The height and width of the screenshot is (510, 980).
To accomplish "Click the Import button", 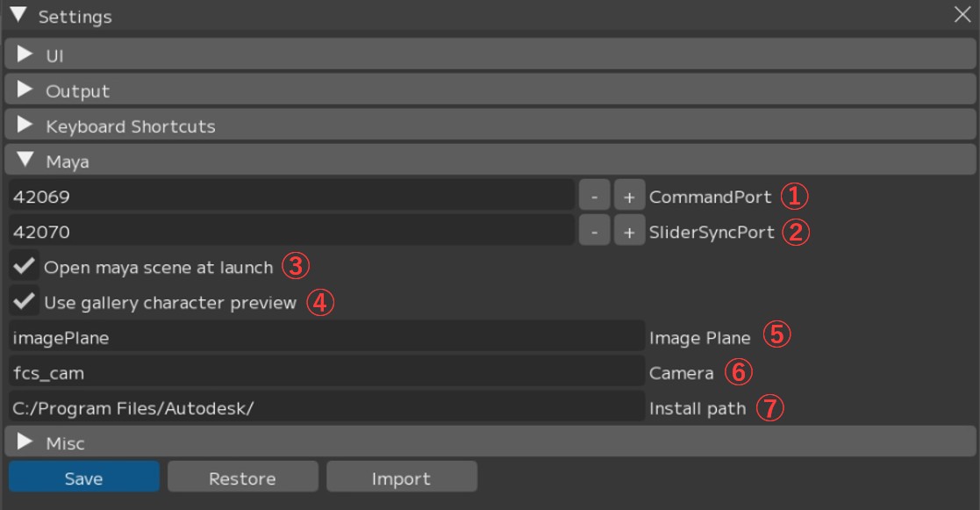I will point(401,478).
